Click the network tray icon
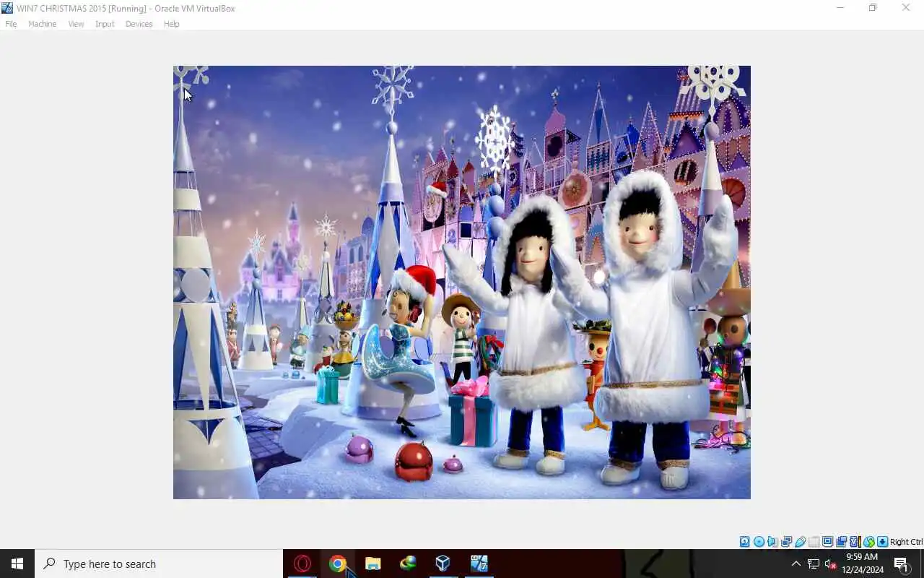This screenshot has height=578, width=924. pos(814,564)
